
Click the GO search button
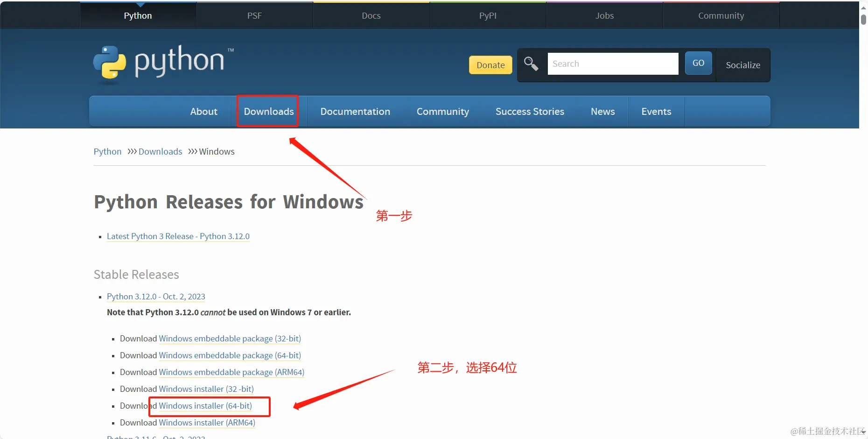tap(699, 63)
